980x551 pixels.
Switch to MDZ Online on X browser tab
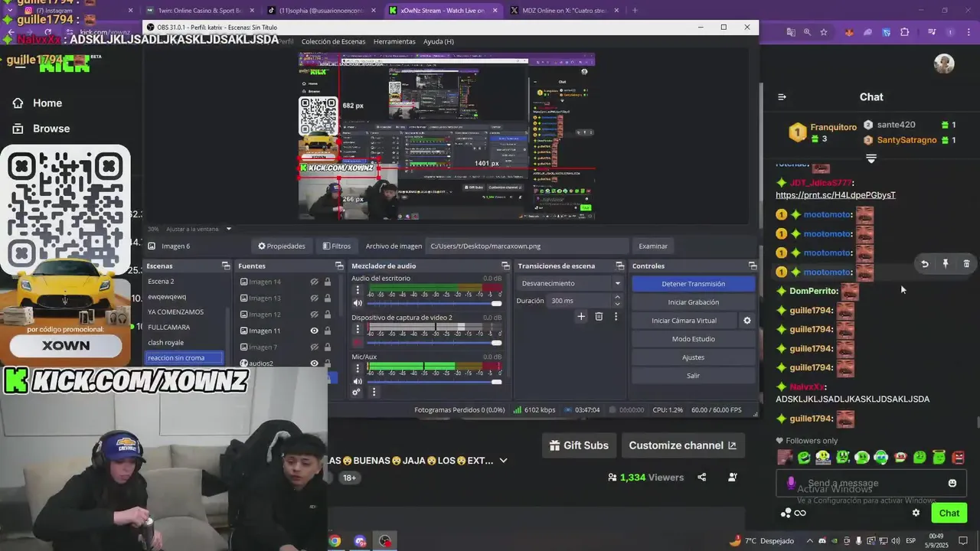point(564,11)
